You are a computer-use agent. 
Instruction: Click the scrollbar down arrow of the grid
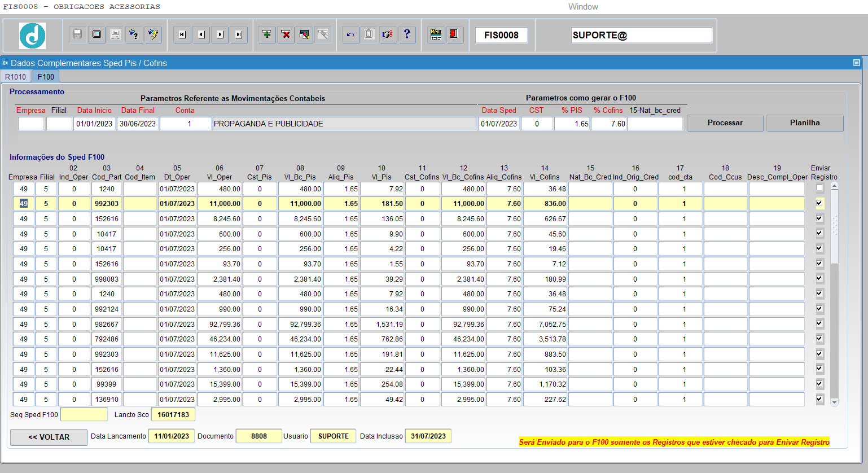(x=834, y=402)
